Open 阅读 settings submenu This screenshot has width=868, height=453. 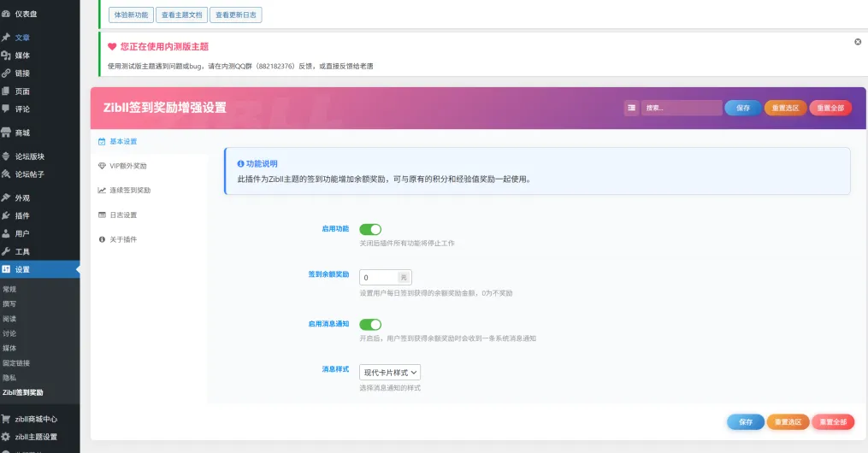[9, 319]
